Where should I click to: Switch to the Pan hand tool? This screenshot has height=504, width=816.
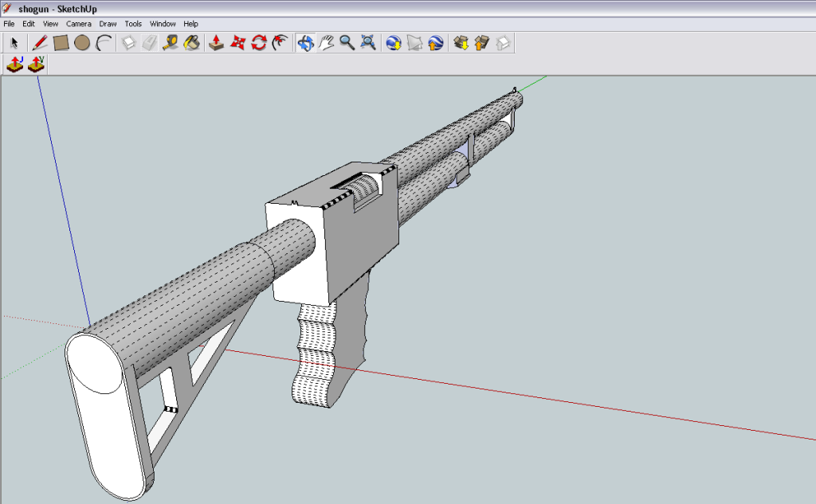[326, 43]
